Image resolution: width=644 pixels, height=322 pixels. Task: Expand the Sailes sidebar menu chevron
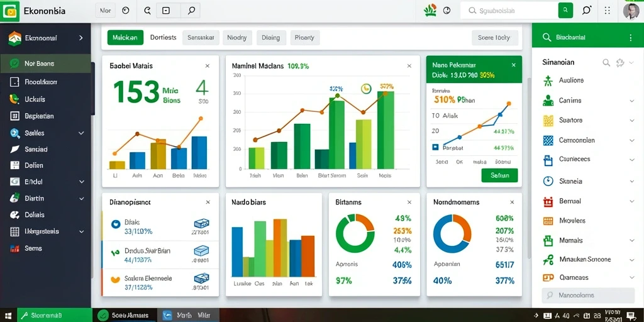pos(81,133)
